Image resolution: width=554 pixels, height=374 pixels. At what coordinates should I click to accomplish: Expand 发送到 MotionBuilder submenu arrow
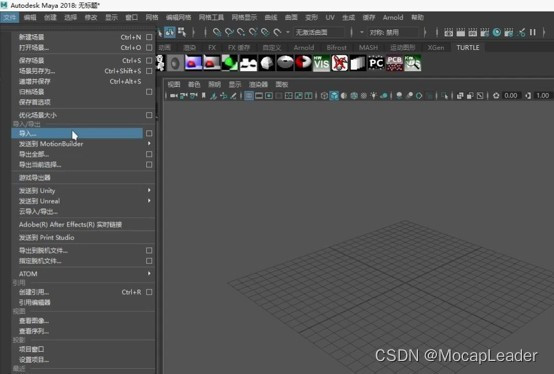pos(149,143)
